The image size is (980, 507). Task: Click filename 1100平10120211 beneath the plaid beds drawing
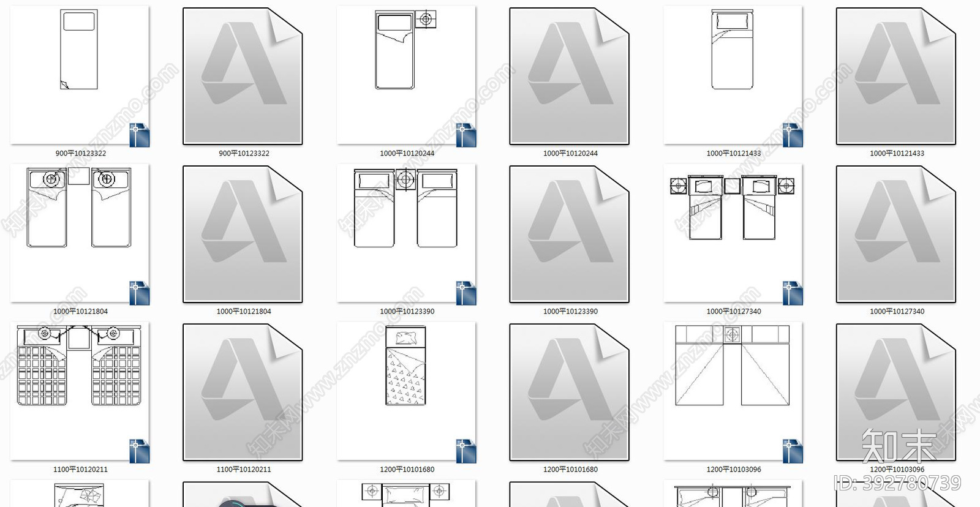80,469
